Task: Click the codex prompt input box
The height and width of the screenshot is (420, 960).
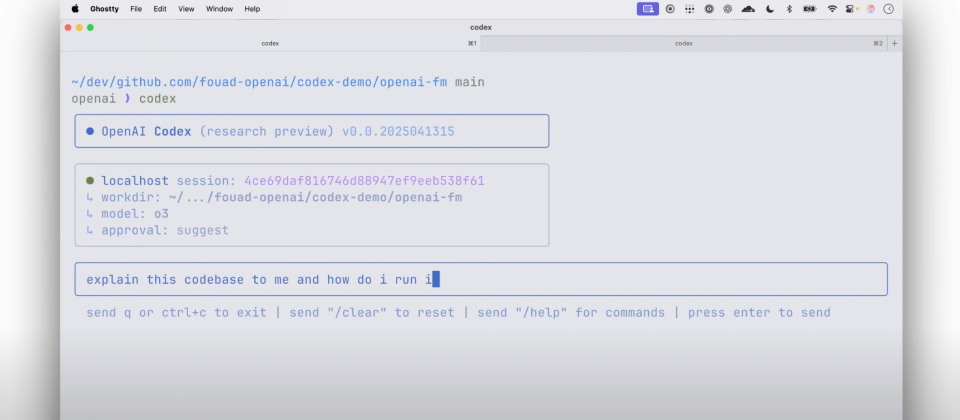Action: (481, 280)
